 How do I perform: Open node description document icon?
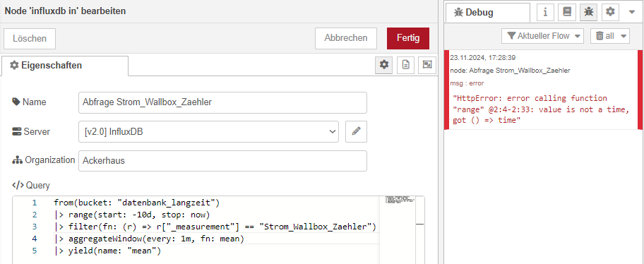pos(406,65)
